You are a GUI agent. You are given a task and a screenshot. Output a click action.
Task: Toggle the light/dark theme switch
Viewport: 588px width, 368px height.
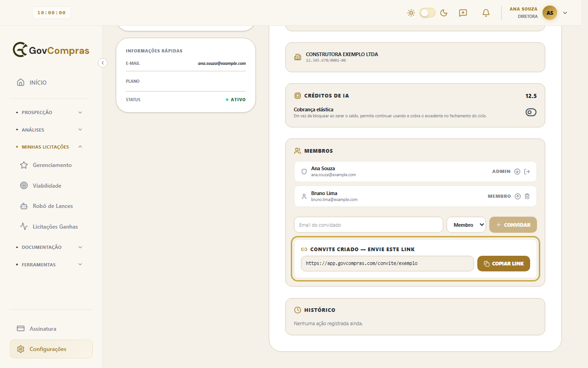427,13
